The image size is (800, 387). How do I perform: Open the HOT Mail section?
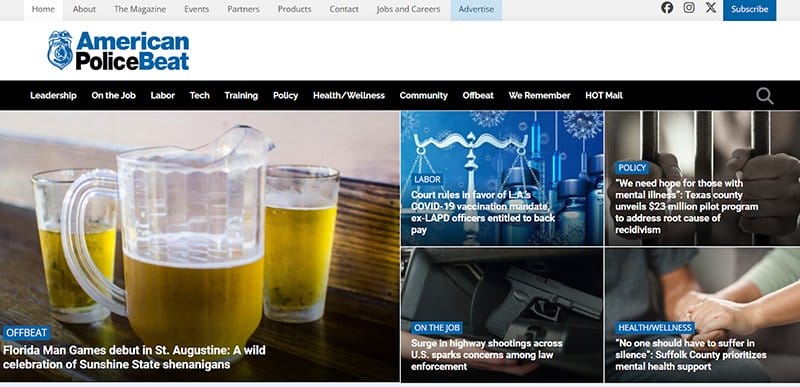pos(604,95)
